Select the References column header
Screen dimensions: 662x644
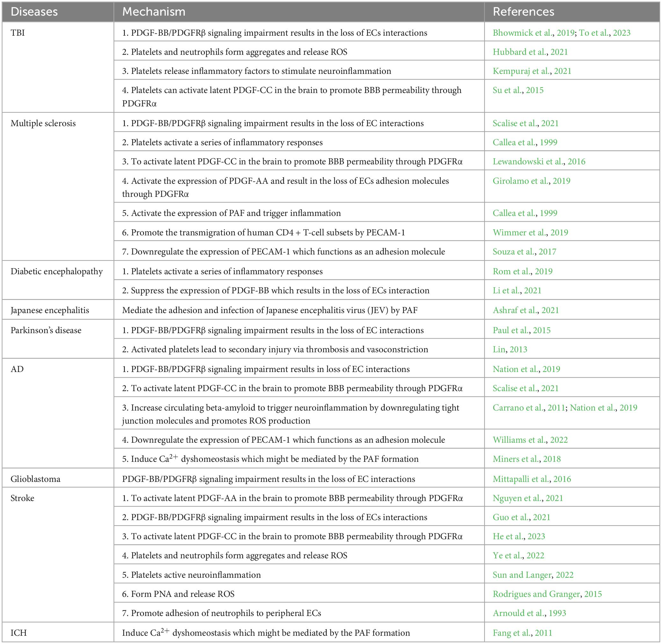tap(572, 12)
